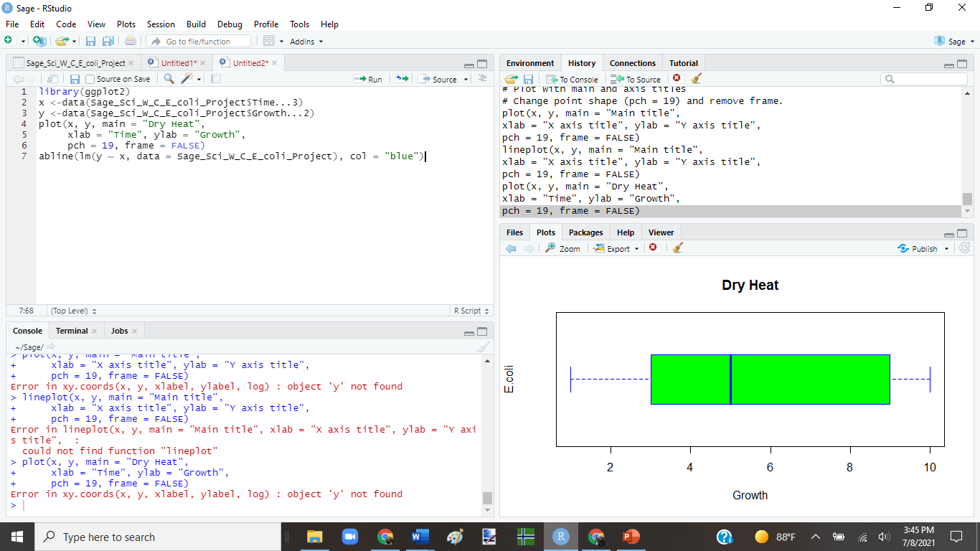Click the Save current document icon
Image resolution: width=980 pixels, height=551 pixels.
point(75,79)
